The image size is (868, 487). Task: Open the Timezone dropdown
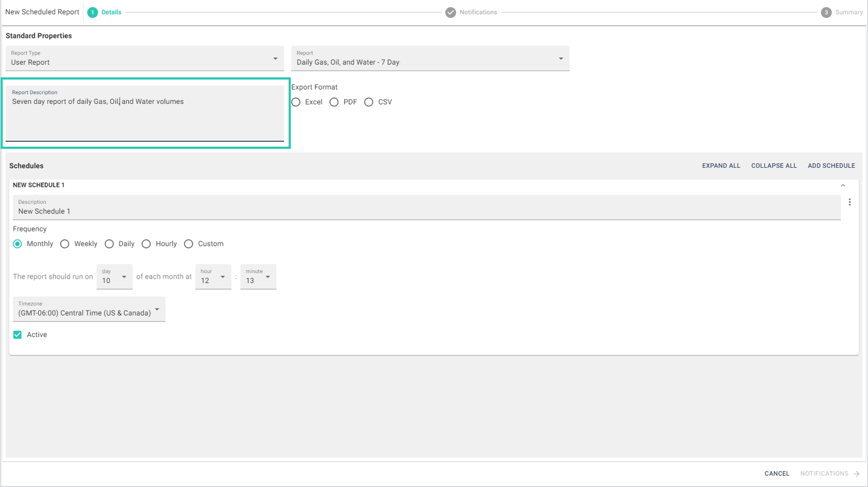[89, 309]
